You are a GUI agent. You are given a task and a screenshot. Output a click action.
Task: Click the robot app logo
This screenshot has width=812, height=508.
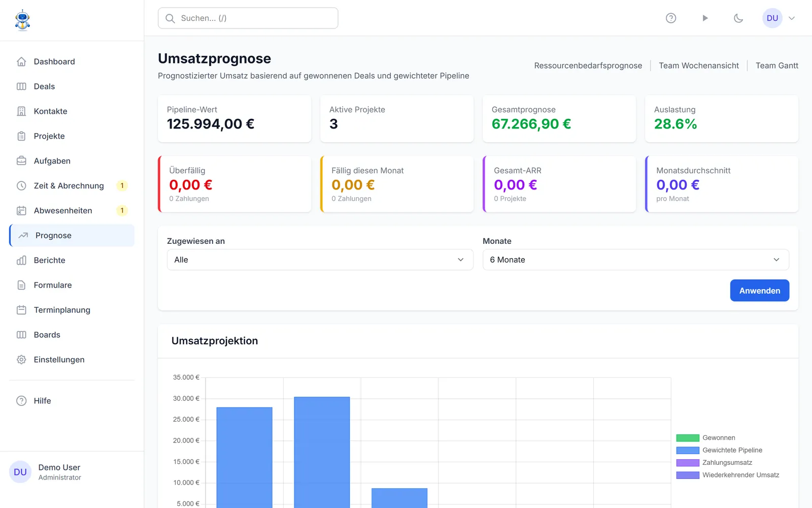pos(22,20)
